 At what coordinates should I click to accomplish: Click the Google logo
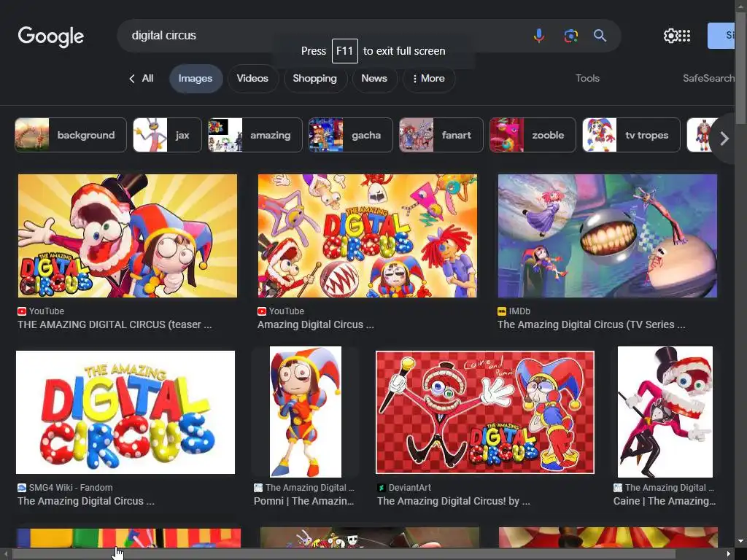[51, 36]
